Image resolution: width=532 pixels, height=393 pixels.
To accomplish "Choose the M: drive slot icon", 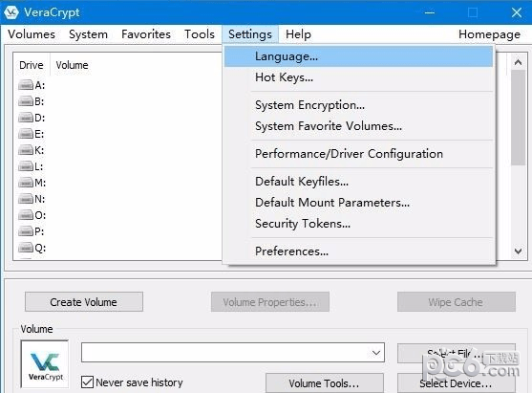I will (x=26, y=183).
